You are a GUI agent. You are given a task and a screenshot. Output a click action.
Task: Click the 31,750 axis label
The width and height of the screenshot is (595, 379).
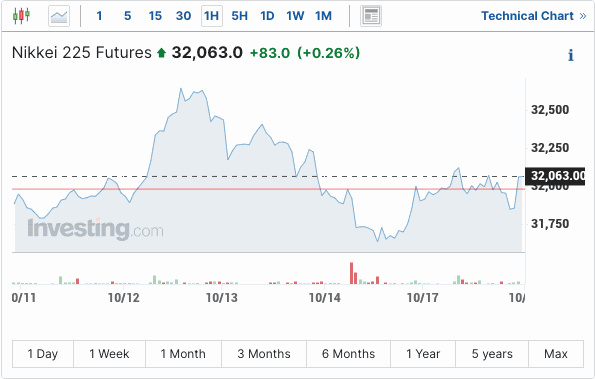coord(550,224)
